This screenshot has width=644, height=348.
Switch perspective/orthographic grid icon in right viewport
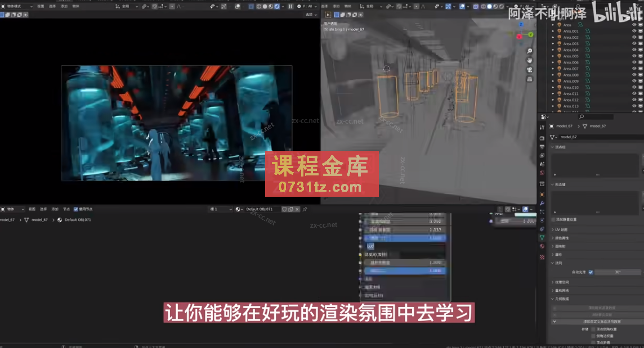point(530,79)
